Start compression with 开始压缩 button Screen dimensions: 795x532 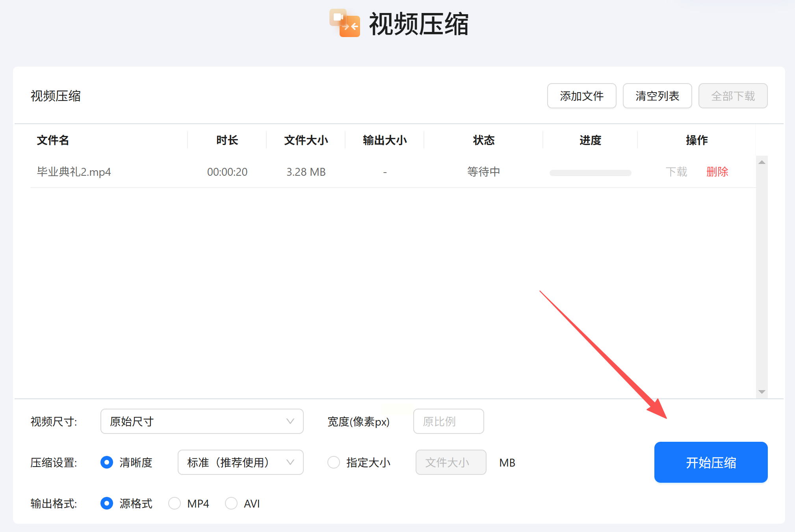(711, 462)
